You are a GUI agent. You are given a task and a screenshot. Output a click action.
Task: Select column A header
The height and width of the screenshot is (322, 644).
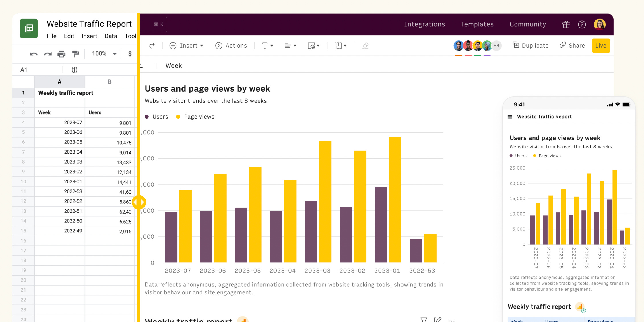coord(59,82)
